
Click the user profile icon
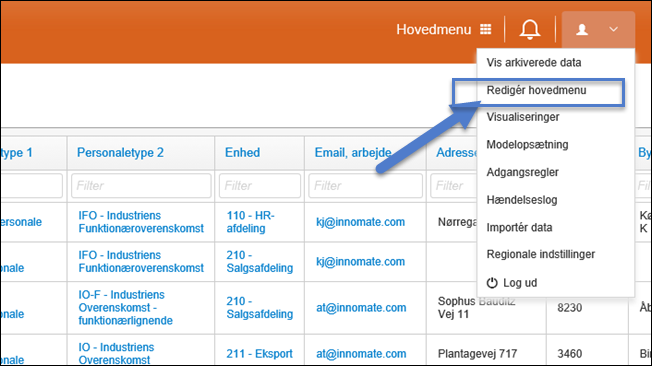pyautogui.click(x=582, y=30)
